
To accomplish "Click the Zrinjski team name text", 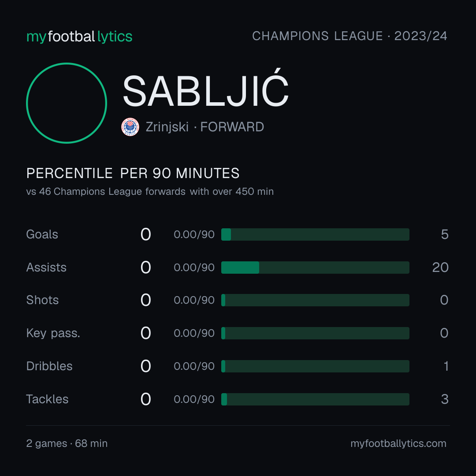I will pos(167,127).
